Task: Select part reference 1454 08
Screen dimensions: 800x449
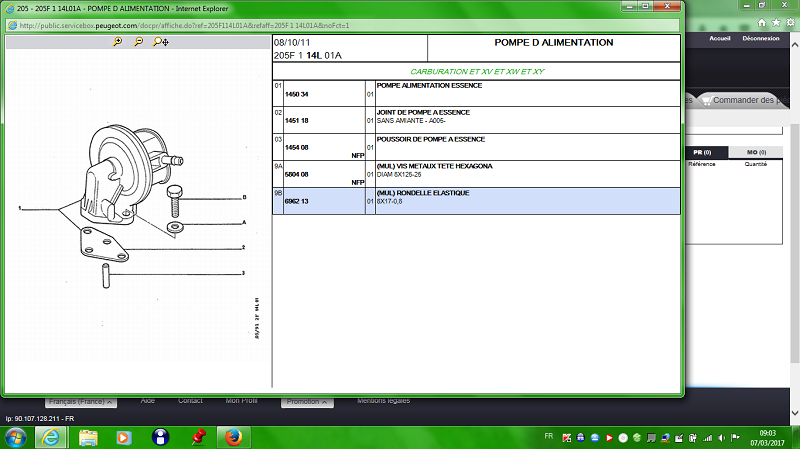Action: pos(296,147)
